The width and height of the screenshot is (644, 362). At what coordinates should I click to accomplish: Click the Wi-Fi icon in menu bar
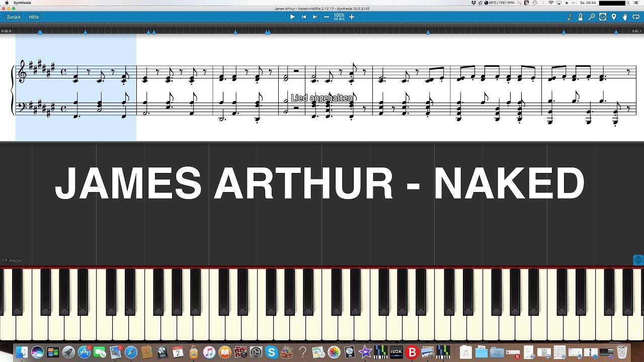point(551,3)
